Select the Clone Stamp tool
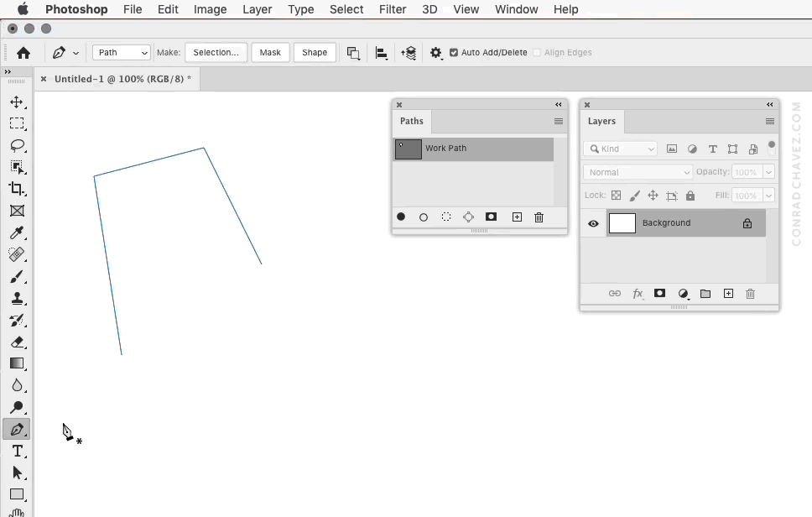812x517 pixels. pos(18,298)
